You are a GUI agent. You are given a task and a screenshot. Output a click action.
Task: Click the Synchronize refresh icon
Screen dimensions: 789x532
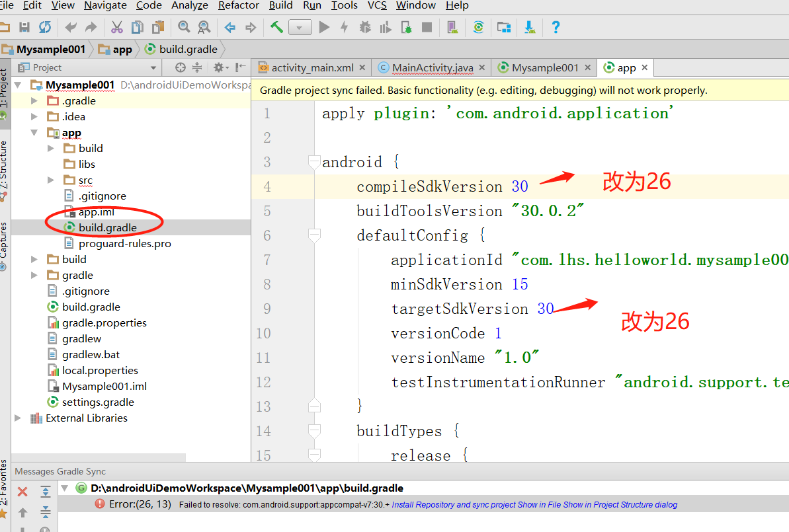pos(45,27)
